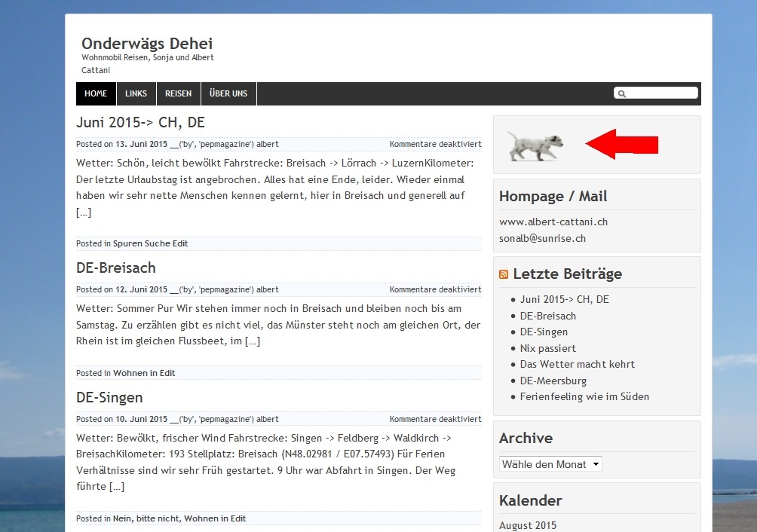The width and height of the screenshot is (757, 532).
Task: Click the '13. Juni 2015' date link
Action: [x=141, y=144]
